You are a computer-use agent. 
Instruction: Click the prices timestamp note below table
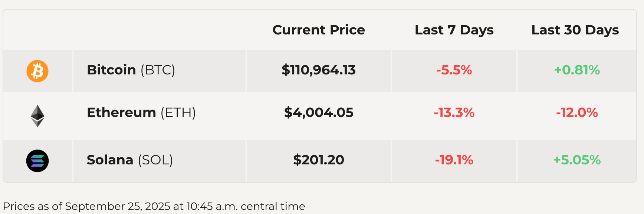[154, 206]
